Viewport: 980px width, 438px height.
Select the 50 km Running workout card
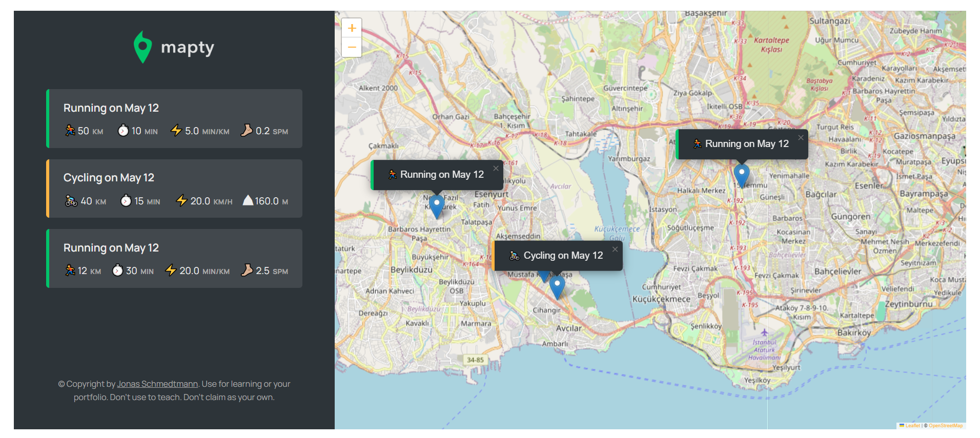pyautogui.click(x=174, y=119)
